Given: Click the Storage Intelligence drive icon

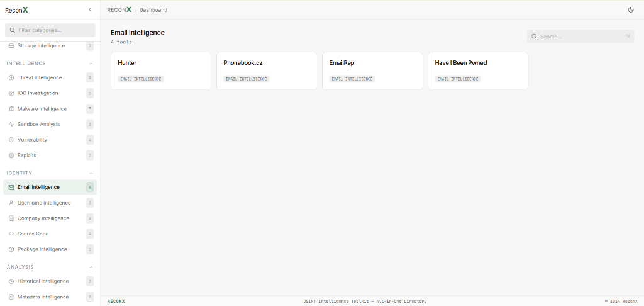Looking at the screenshot, I should tap(11, 46).
